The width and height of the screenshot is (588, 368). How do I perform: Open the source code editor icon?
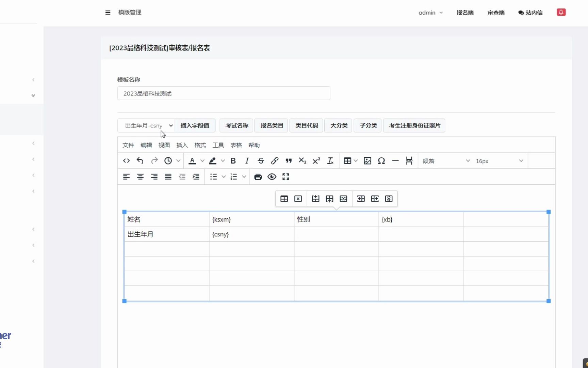click(126, 161)
